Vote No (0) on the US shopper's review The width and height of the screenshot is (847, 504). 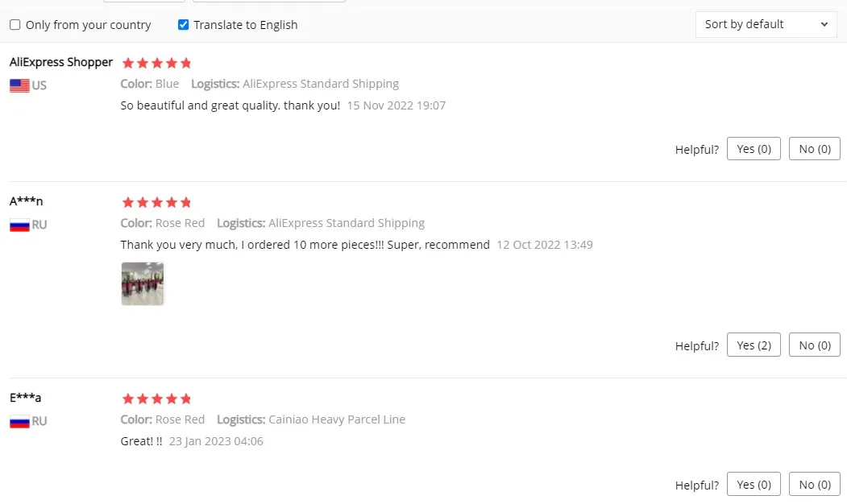click(815, 149)
